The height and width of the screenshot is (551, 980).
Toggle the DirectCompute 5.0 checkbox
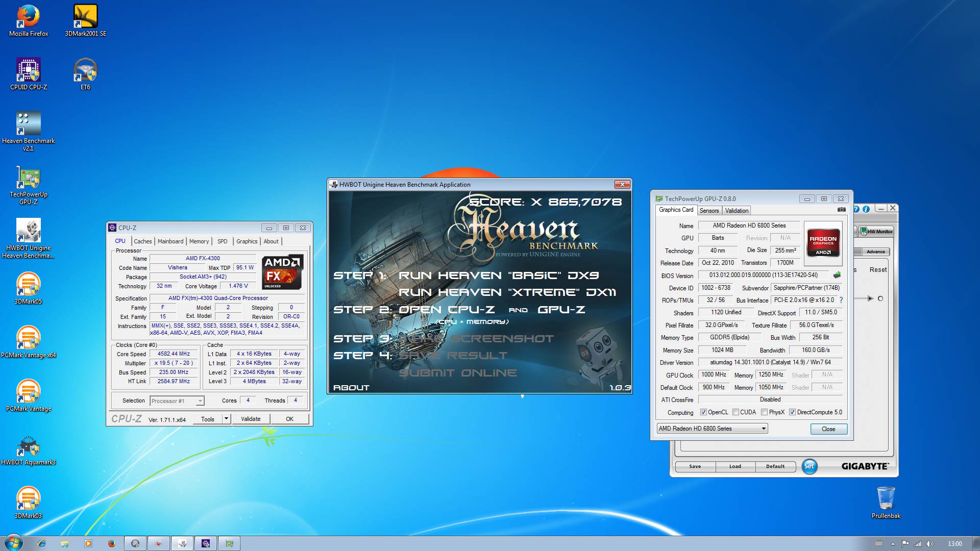[792, 412]
